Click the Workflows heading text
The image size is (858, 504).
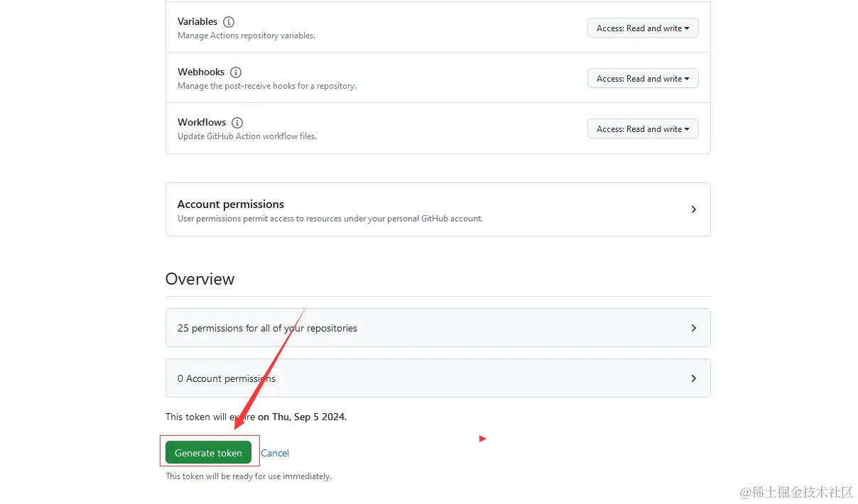point(202,123)
